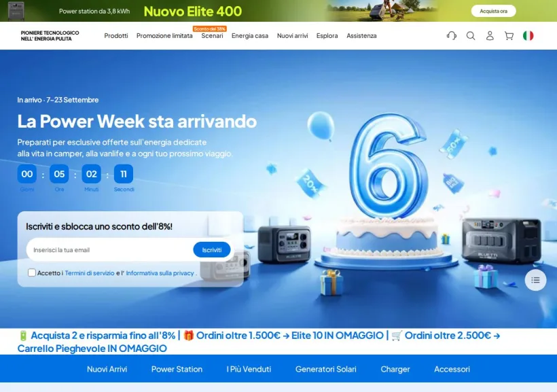Select the I Più Venduti tab

click(249, 369)
